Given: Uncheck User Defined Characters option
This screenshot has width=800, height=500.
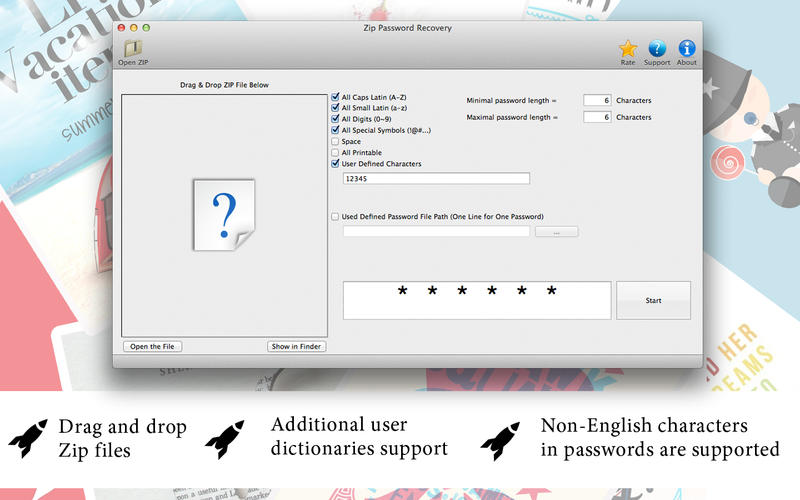Looking at the screenshot, I should 335,163.
